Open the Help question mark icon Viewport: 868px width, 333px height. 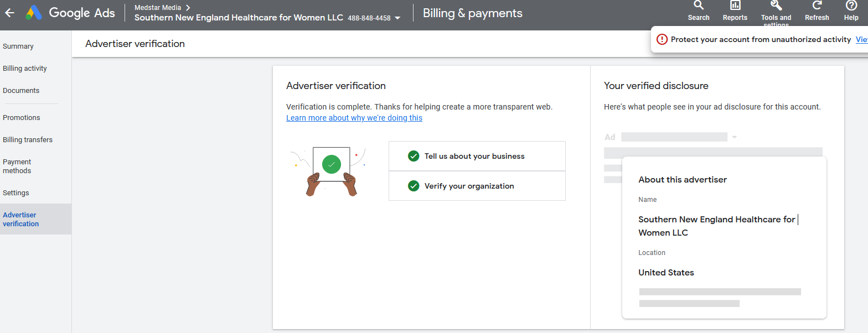851,6
